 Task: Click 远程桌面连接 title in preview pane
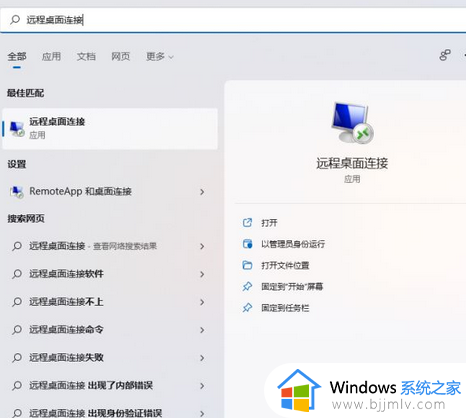[352, 163]
